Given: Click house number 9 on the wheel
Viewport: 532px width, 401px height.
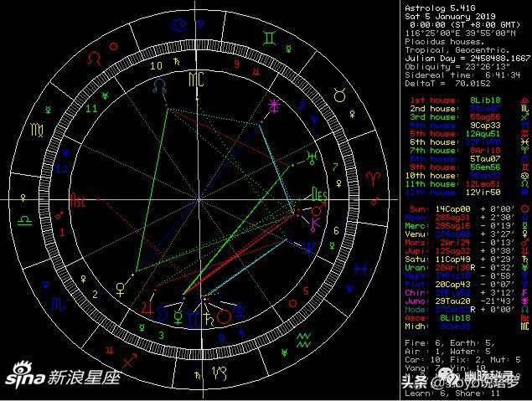Looking at the screenshot, I should click(x=237, y=64).
